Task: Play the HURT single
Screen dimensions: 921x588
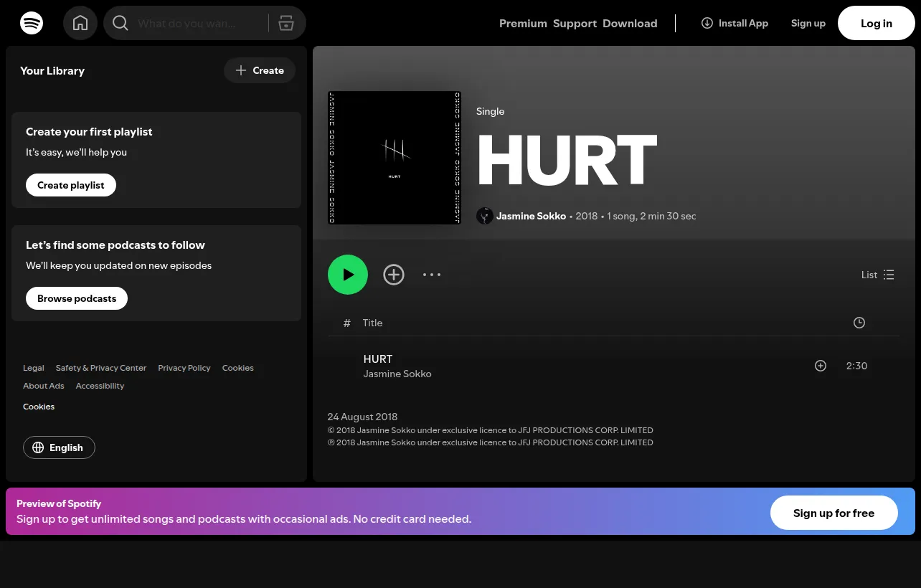Action: coord(348,275)
